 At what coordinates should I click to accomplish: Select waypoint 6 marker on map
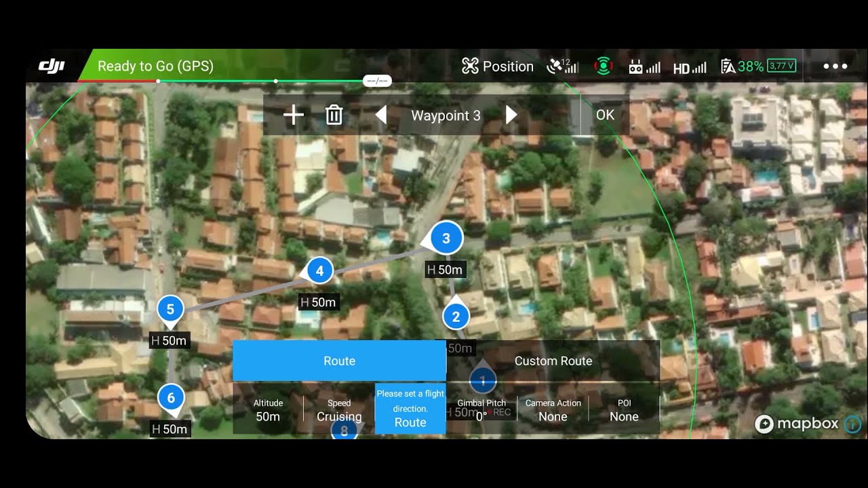coord(171,399)
